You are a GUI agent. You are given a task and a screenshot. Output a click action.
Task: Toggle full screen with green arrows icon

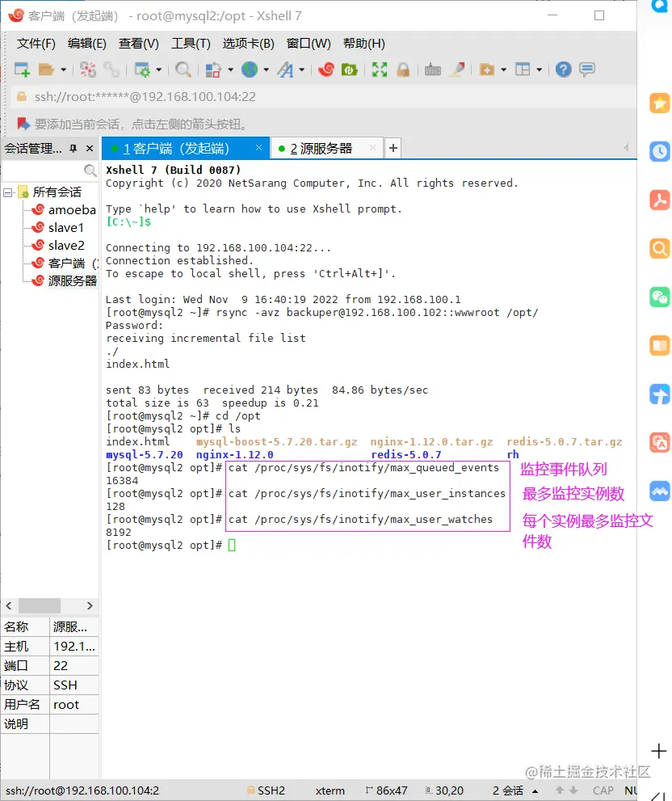[380, 70]
